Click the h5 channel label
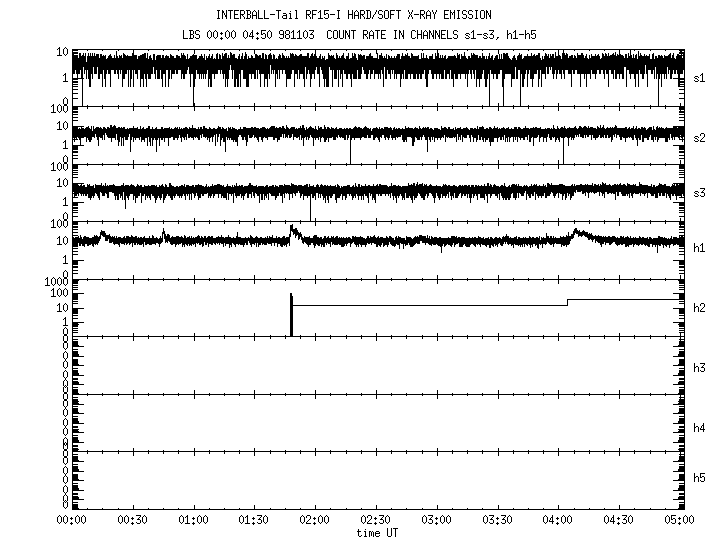 (x=699, y=480)
